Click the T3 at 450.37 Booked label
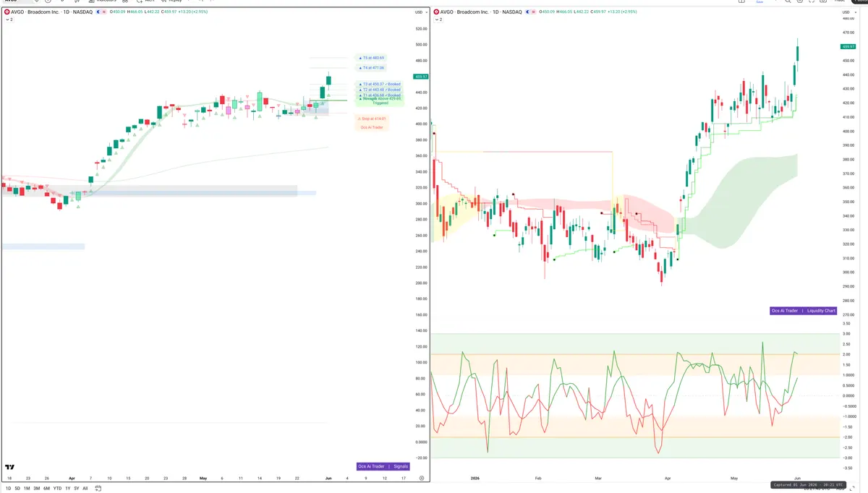Screen dimensions: 868x493 pos(380,84)
